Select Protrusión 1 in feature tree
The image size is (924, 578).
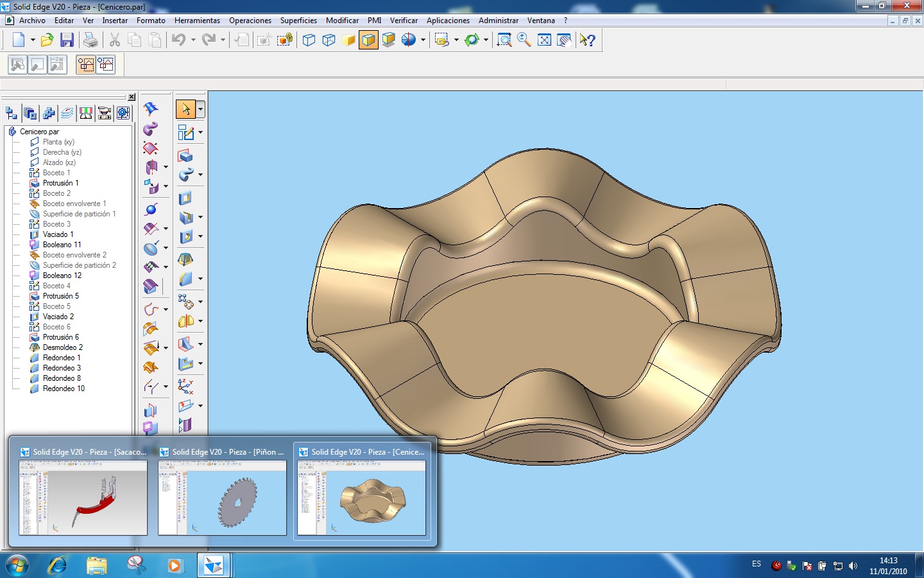(60, 183)
